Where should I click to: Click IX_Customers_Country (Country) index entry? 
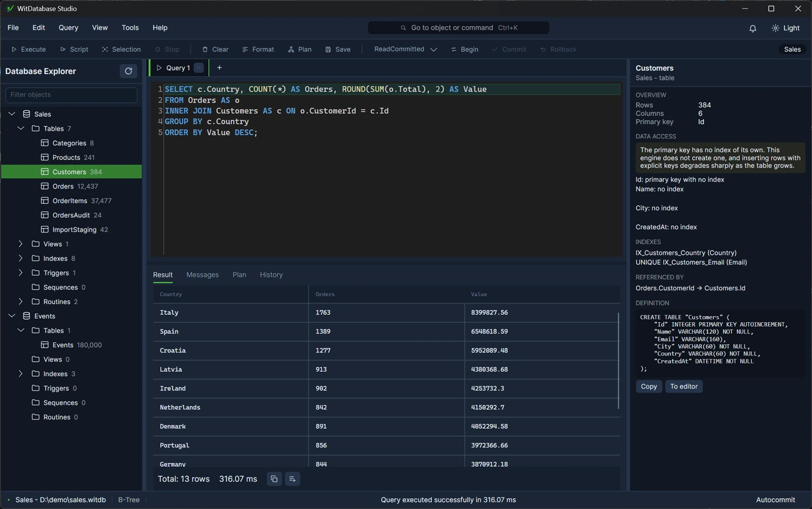686,253
